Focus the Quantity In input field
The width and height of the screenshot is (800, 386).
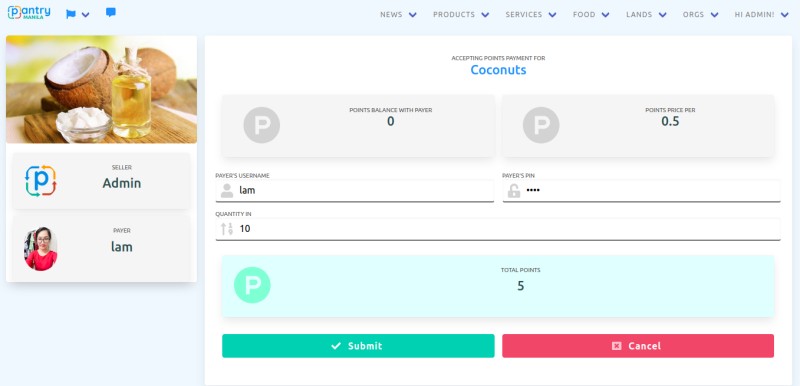498,229
